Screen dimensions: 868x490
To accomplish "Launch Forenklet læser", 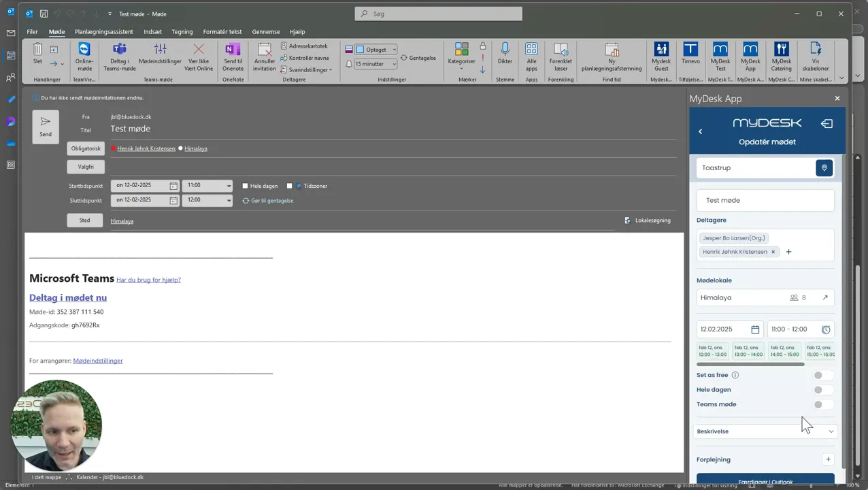I will [x=561, y=56].
